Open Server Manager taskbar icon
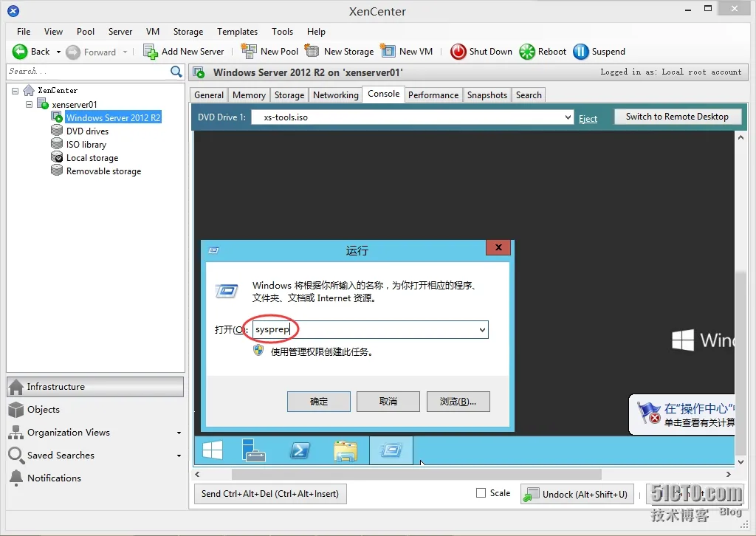The height and width of the screenshot is (536, 756). coord(254,450)
